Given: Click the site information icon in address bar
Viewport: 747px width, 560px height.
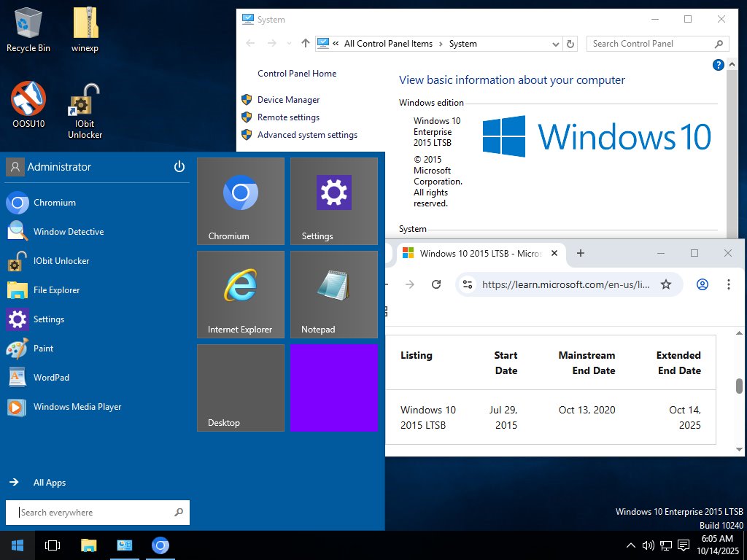Looking at the screenshot, I should click(468, 284).
